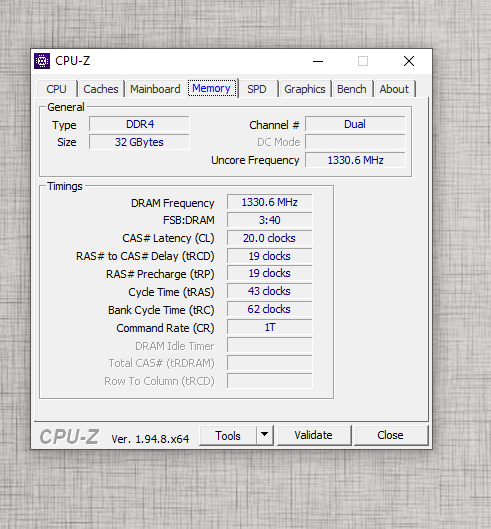This screenshot has height=529, width=491.
Task: Click the Tools button
Action: point(228,436)
